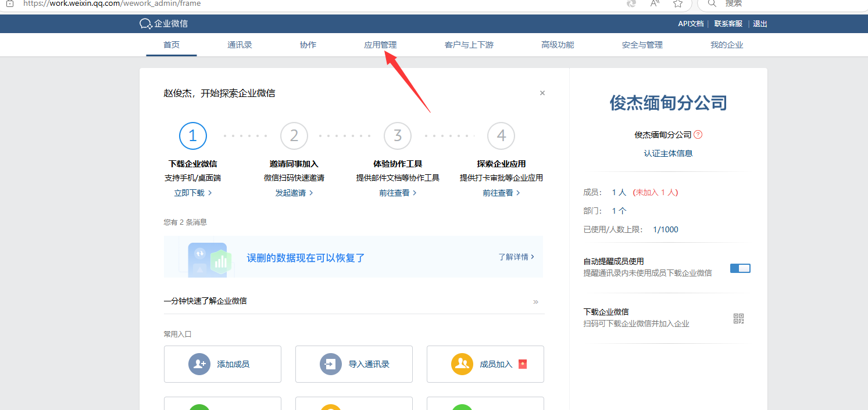Click the 退出 logout link
Image resolution: width=868 pixels, height=410 pixels.
click(x=760, y=24)
